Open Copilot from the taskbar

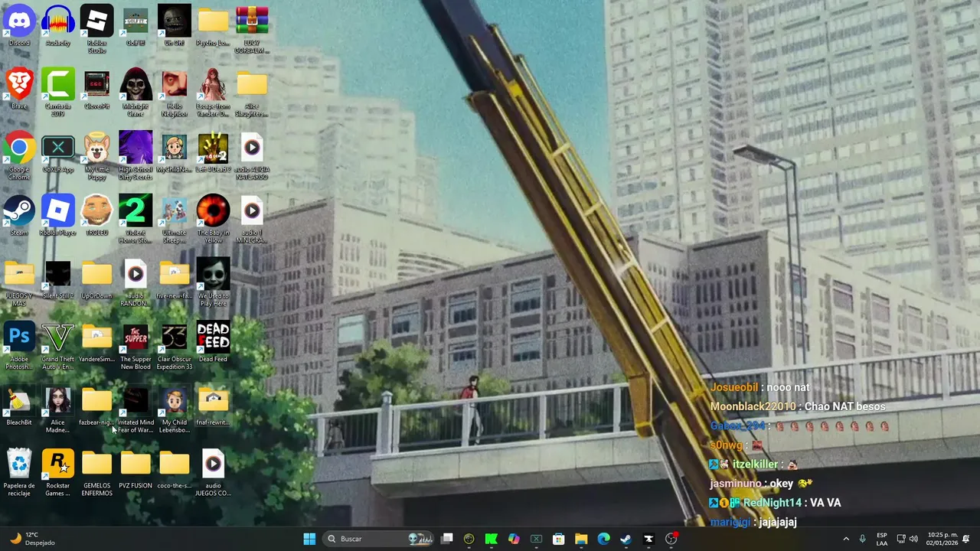tap(514, 539)
